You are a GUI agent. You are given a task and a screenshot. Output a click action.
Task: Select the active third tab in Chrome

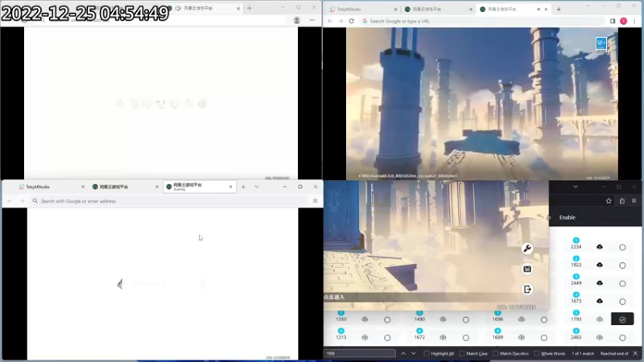tap(513, 9)
